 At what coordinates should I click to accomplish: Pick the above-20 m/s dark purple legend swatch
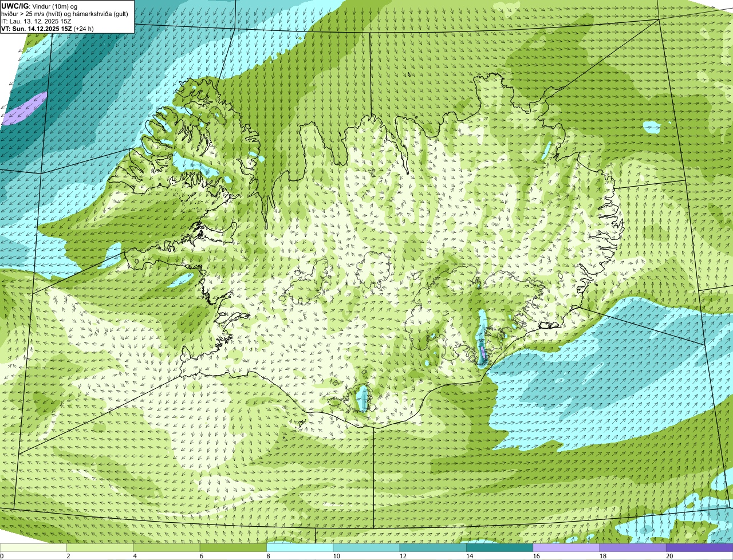(x=700, y=547)
